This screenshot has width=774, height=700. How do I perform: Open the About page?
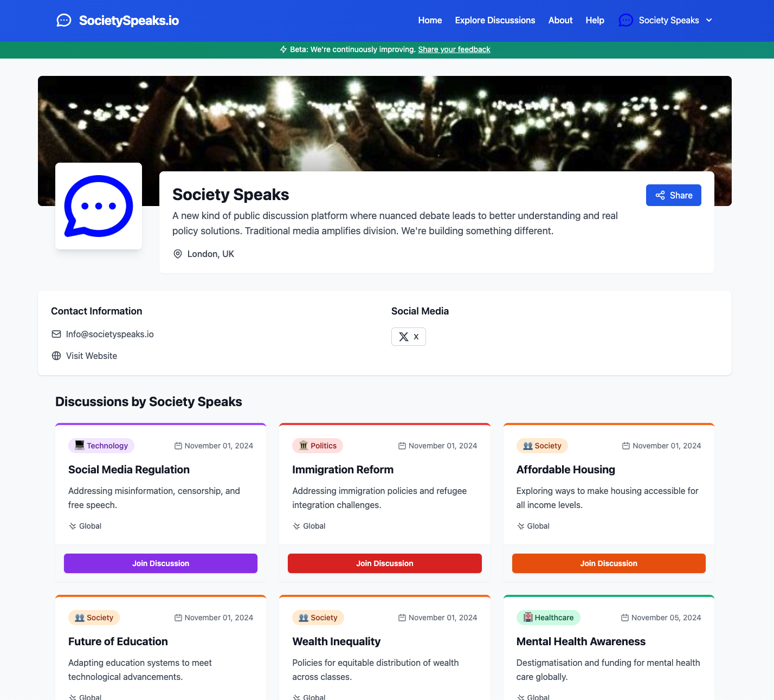tap(560, 21)
